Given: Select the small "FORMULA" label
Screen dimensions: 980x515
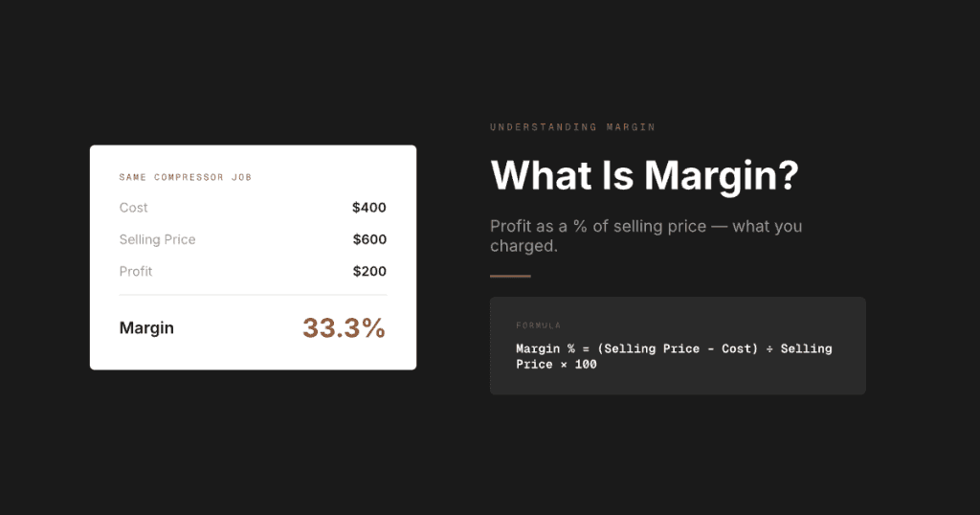Looking at the screenshot, I should tap(538, 325).
